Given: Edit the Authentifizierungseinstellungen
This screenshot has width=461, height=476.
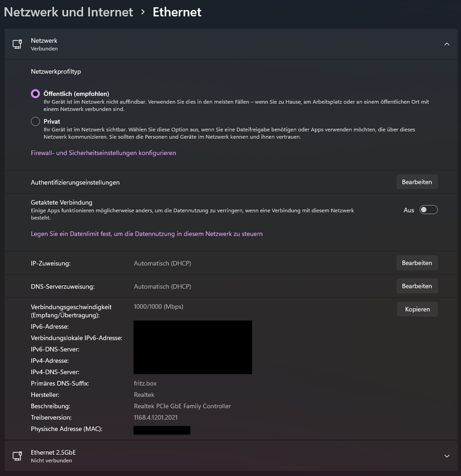Looking at the screenshot, I should tap(416, 182).
